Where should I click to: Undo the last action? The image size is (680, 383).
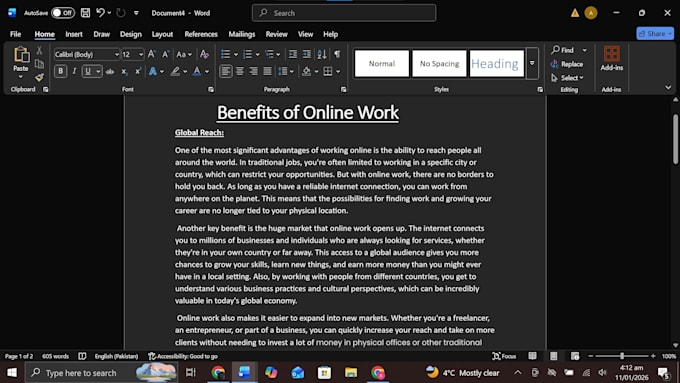tap(100, 13)
